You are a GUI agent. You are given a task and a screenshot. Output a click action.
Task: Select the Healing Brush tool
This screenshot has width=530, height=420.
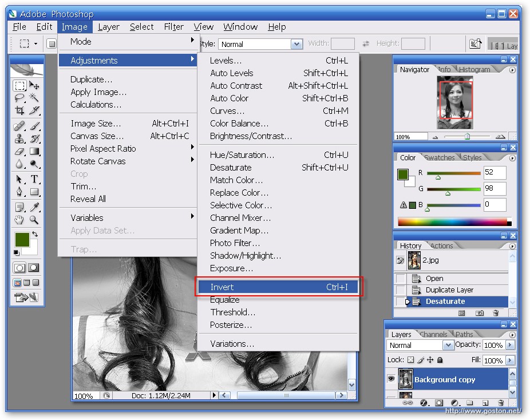[x=19, y=126]
